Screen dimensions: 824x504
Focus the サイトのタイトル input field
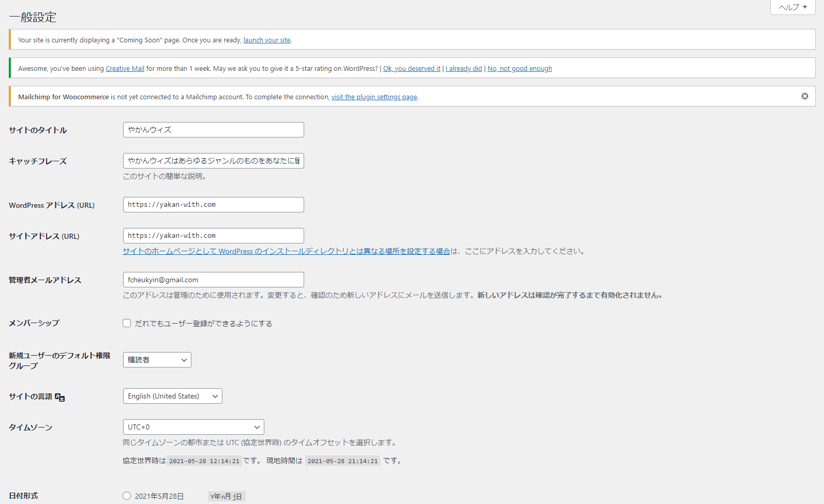pyautogui.click(x=214, y=130)
